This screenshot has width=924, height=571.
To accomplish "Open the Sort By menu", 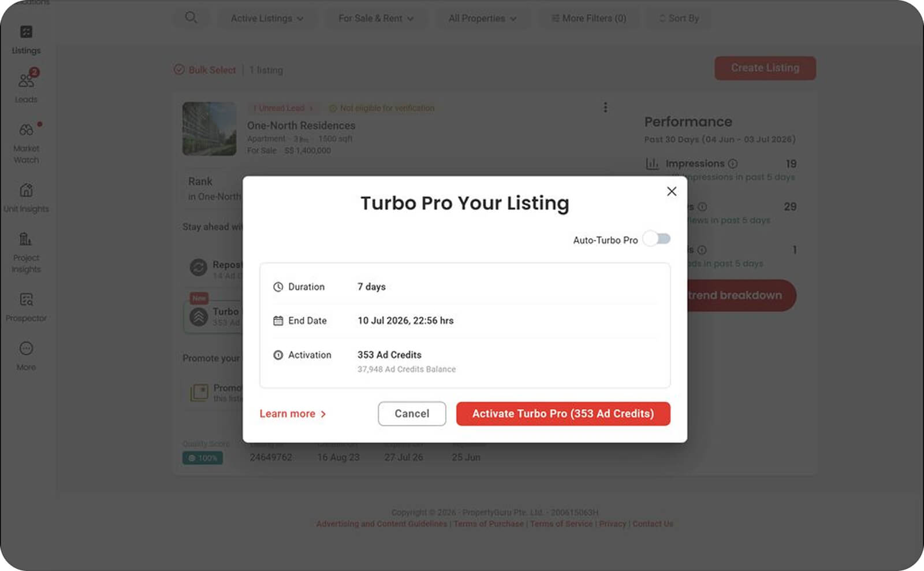I will click(679, 18).
